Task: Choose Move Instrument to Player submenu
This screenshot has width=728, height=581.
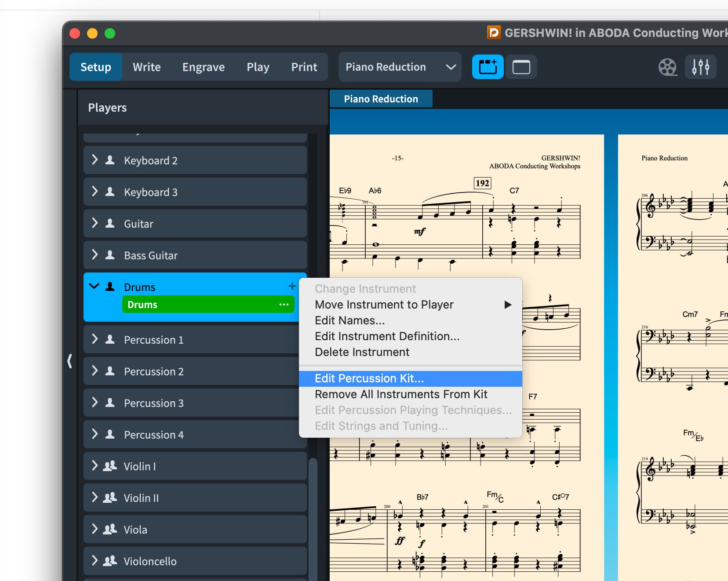Action: (411, 305)
